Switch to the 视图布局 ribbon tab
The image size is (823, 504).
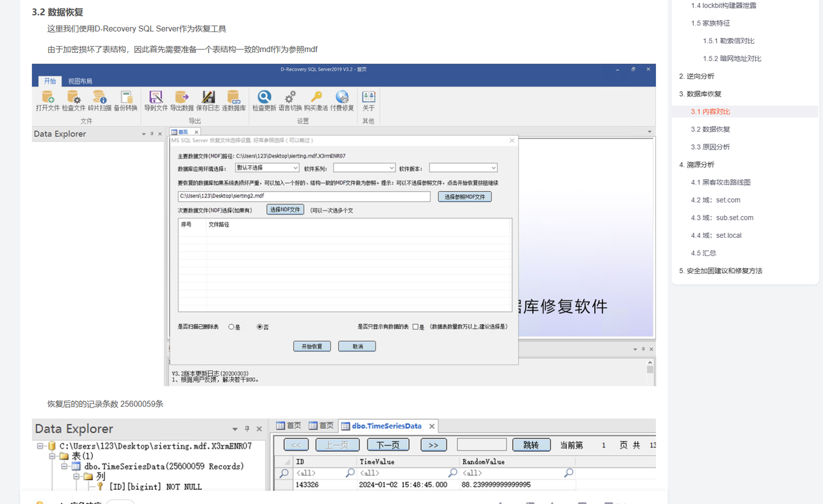tap(80, 81)
